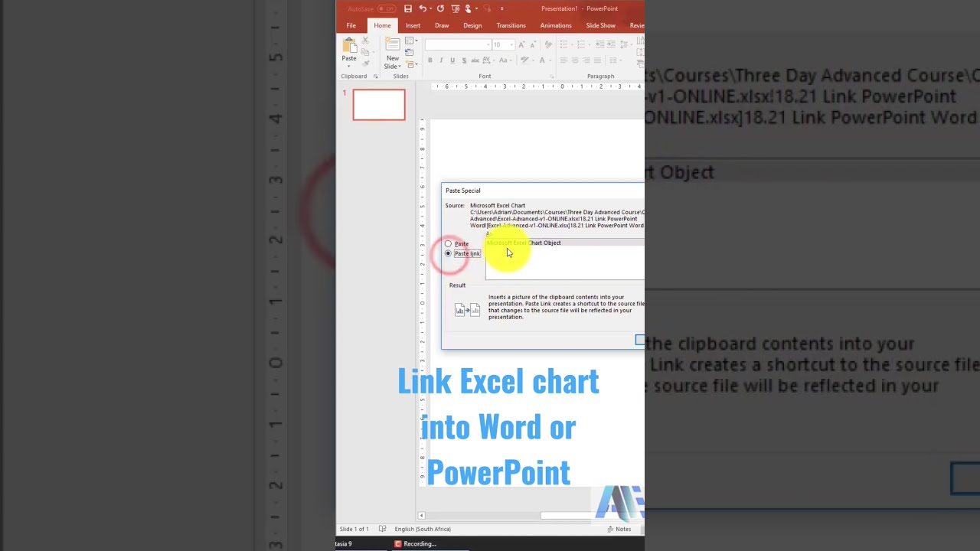
Task: Click the Copy icon in Clipboard group
Action: coord(365,52)
